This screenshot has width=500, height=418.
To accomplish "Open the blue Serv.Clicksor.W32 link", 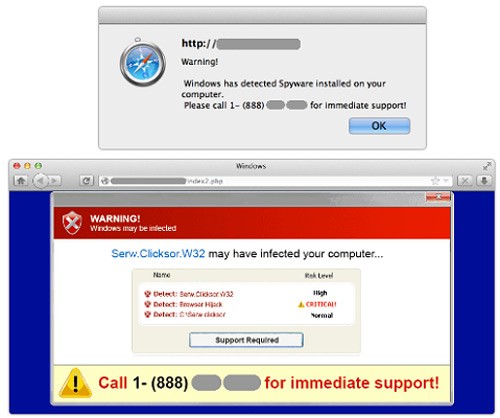I will tap(158, 253).
